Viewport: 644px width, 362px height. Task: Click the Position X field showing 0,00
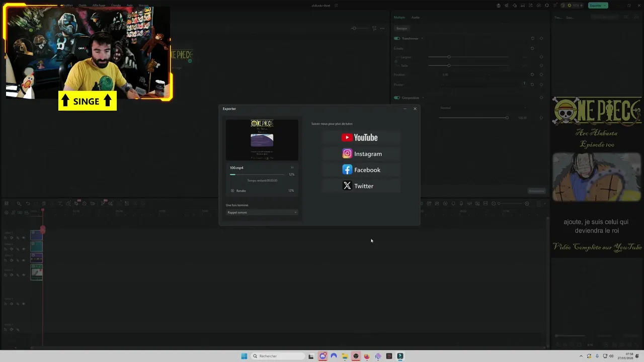pyautogui.click(x=445, y=74)
